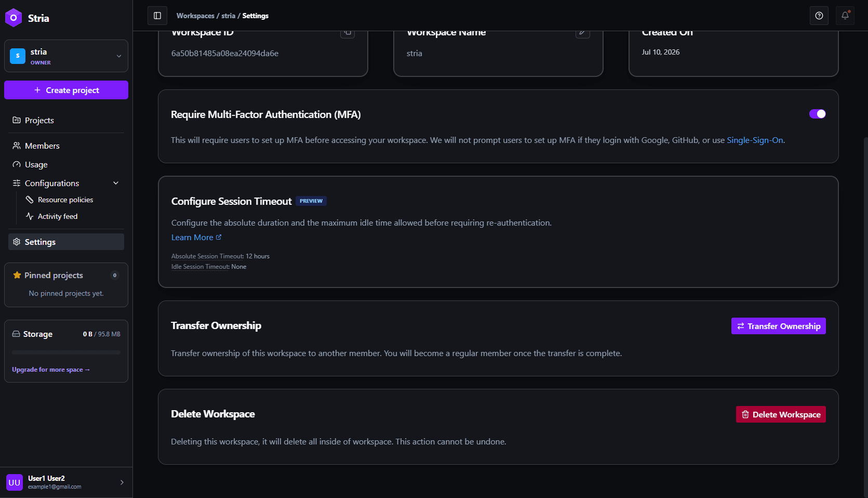This screenshot has height=498, width=868.
Task: Click the Jul 10, 2026 date
Action: 661,52
